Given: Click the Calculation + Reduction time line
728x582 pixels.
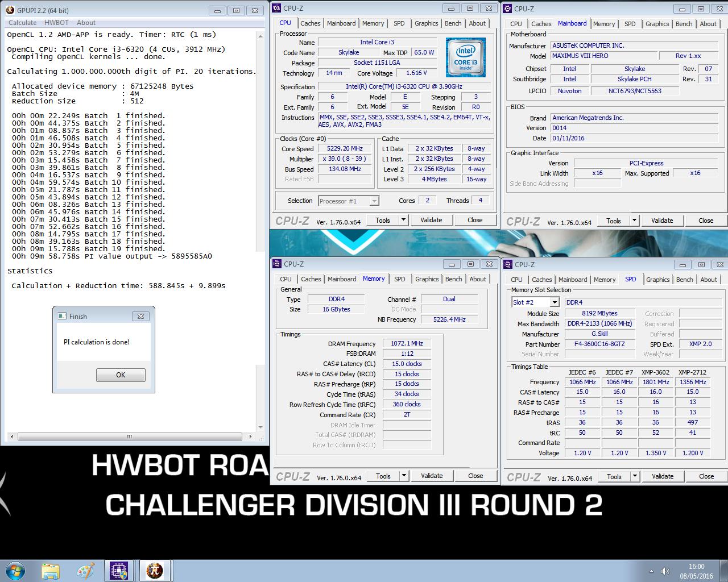Looking at the screenshot, I should (x=118, y=286).
